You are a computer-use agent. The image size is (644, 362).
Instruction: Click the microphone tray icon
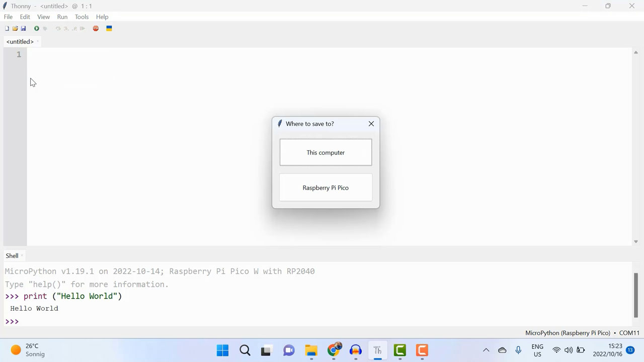(518, 350)
